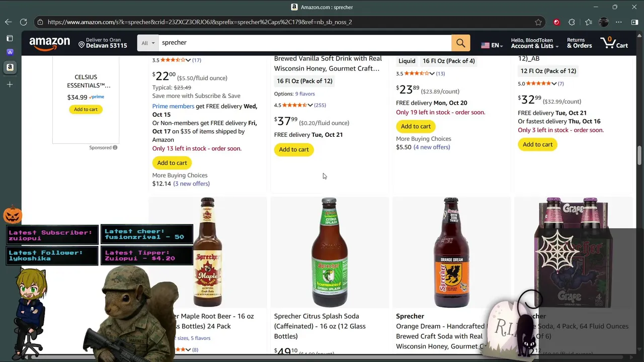
Task: Click the Amazon logo
Action: coord(49,44)
